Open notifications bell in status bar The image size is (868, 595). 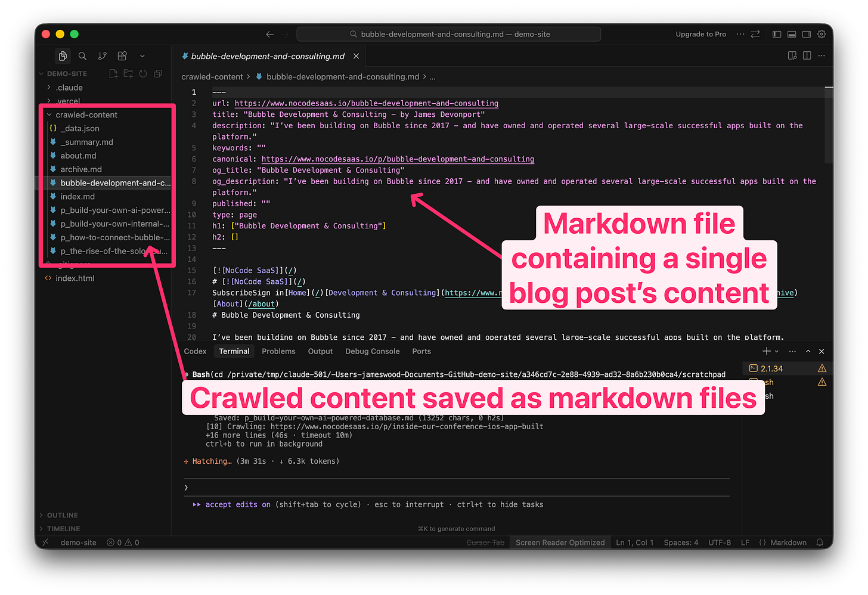820,543
